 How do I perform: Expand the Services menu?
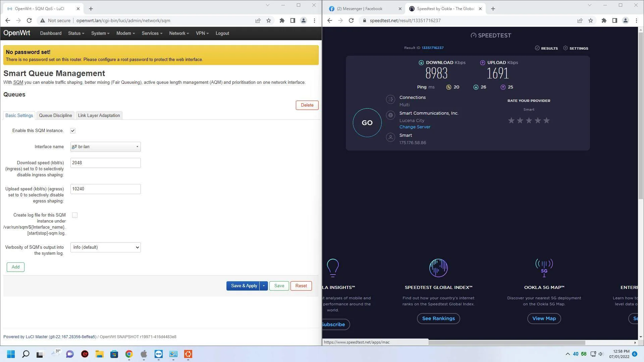(152, 33)
